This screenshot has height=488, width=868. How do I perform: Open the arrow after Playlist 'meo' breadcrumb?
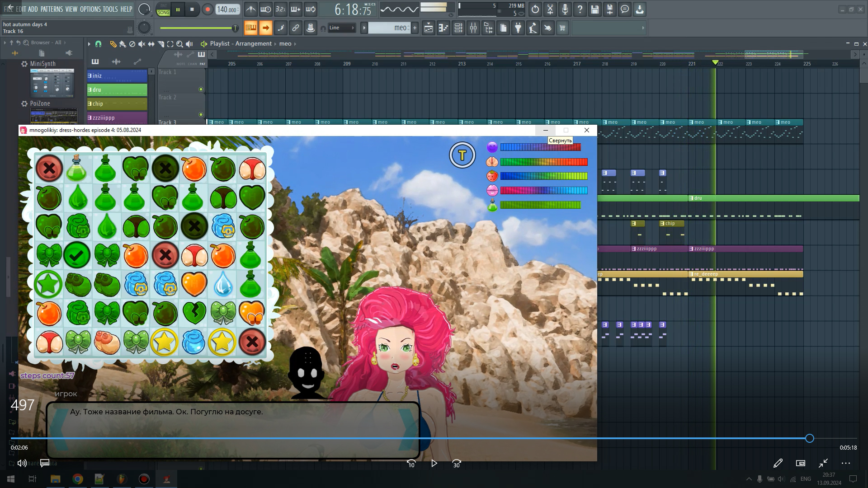(295, 44)
